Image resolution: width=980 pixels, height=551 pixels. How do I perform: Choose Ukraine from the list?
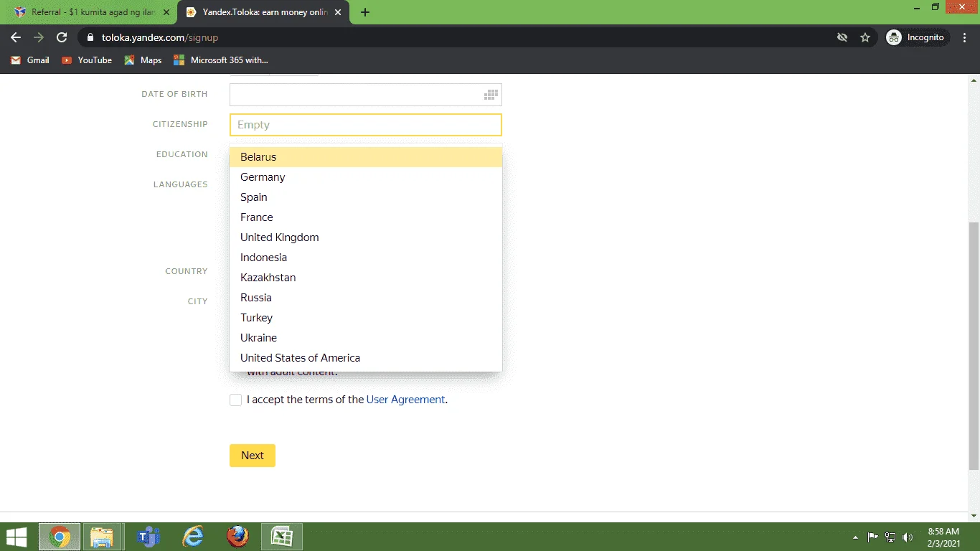tap(366, 338)
